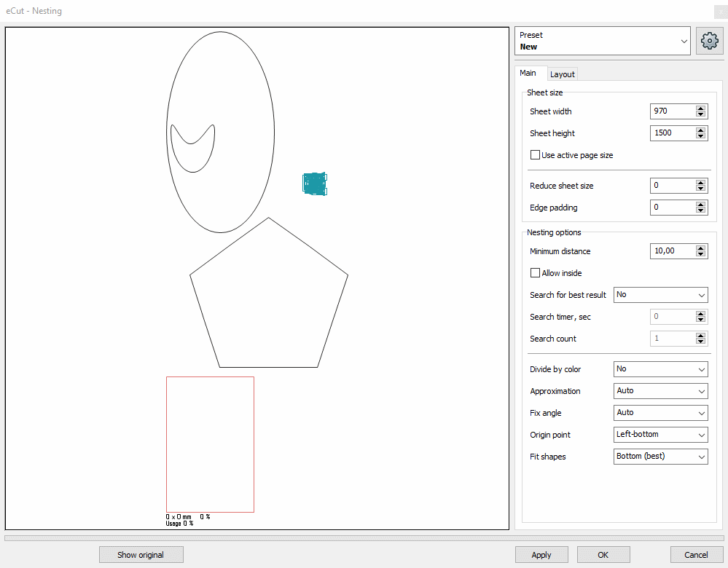Increase Sheet width with up spinner arrow
Screen dimensions: 728x568
coord(700,109)
